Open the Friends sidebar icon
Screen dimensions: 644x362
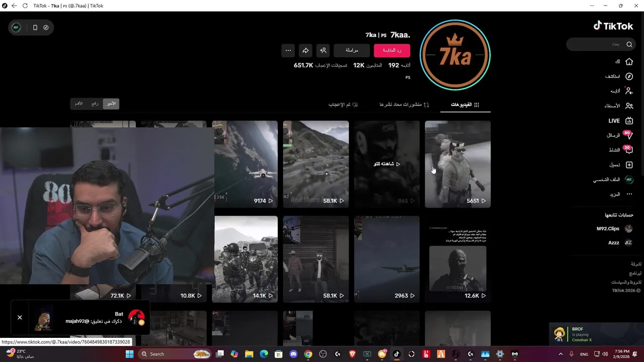click(x=629, y=106)
